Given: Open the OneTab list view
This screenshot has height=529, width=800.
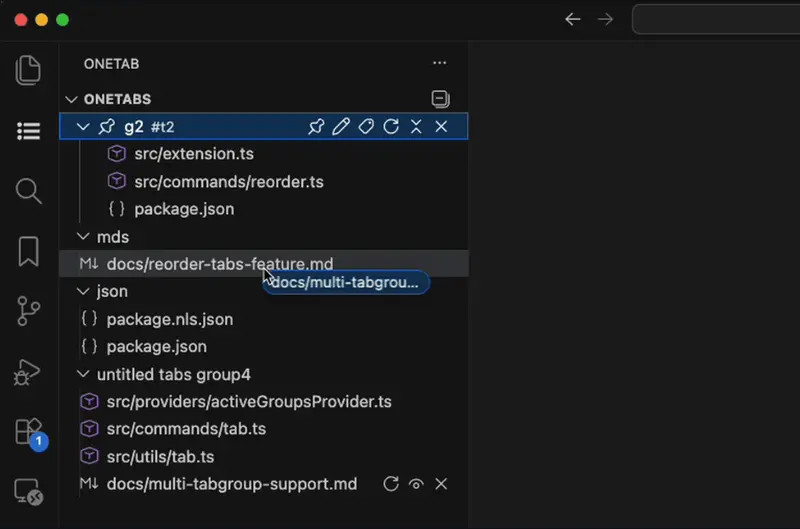Looking at the screenshot, I should click(28, 131).
